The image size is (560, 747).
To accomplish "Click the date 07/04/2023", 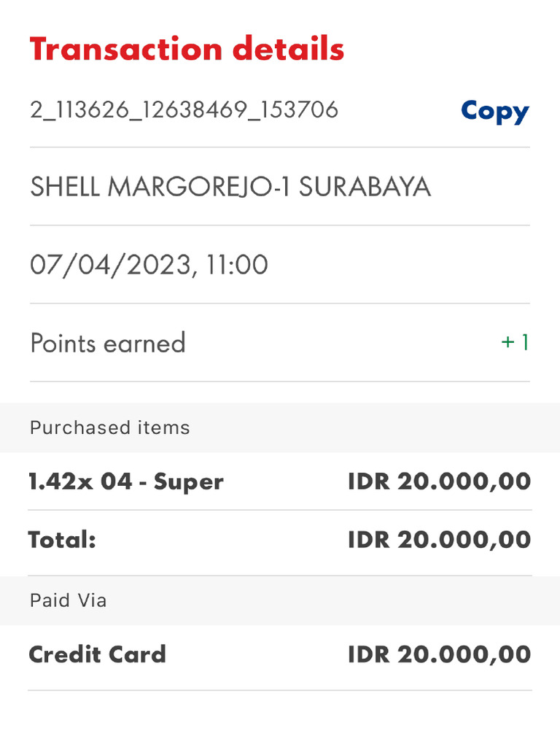I will pyautogui.click(x=110, y=265).
